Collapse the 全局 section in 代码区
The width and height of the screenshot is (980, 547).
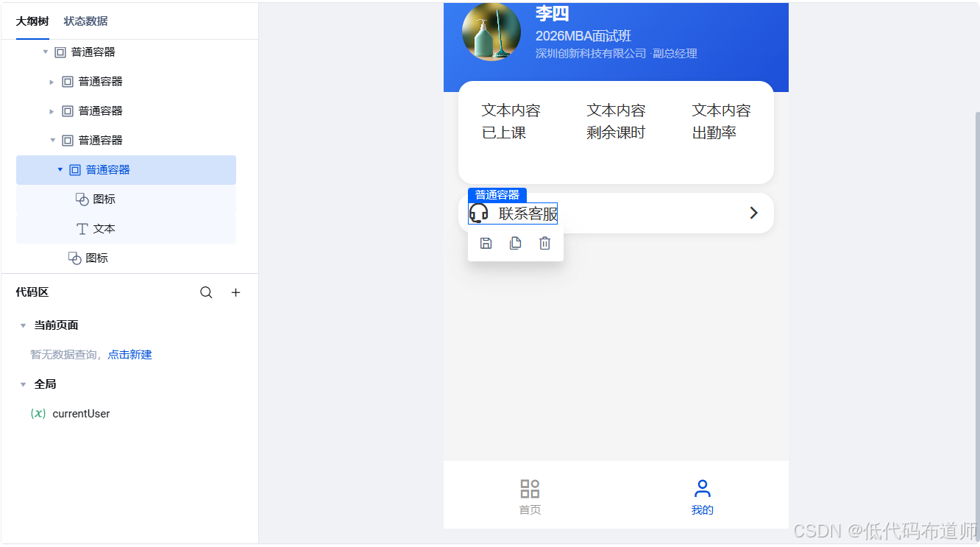click(x=23, y=384)
